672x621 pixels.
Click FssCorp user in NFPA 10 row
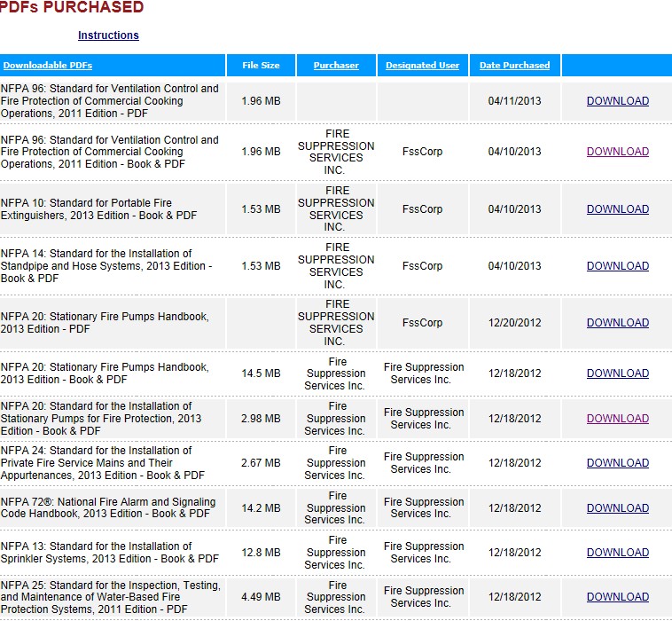point(422,208)
